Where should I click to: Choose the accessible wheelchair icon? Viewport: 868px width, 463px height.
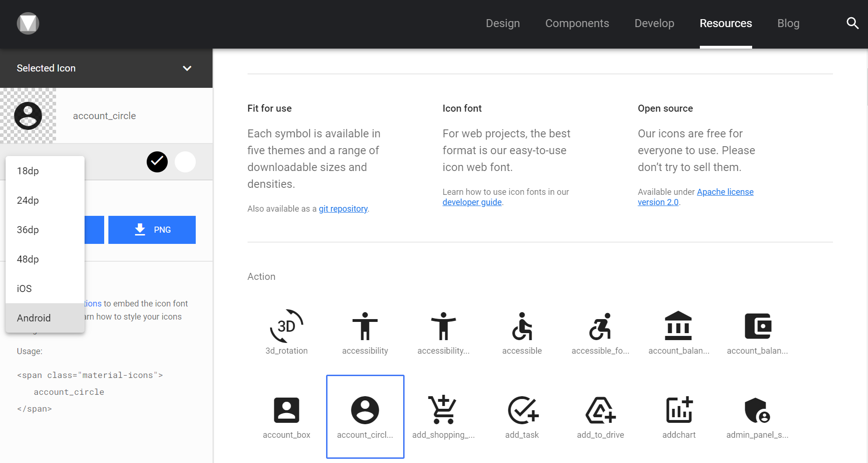tap(522, 327)
